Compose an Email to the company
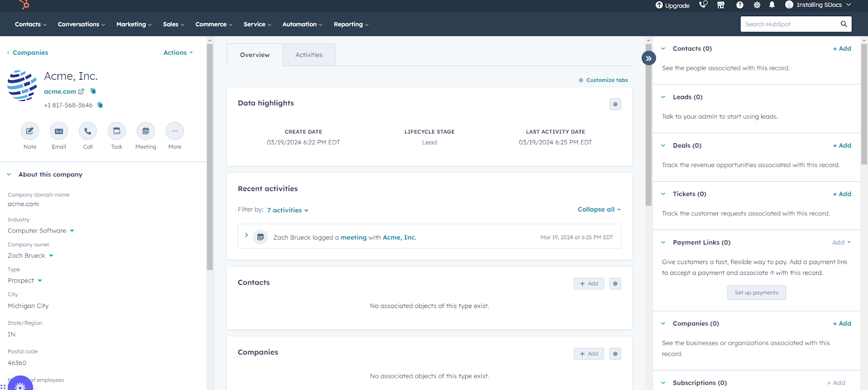The height and width of the screenshot is (390, 868). [59, 131]
